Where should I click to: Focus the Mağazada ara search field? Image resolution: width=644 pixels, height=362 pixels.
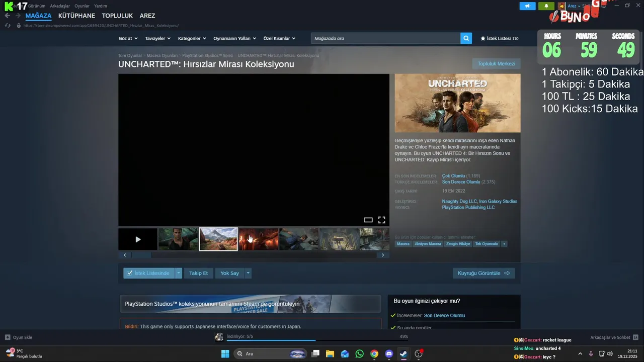pos(385,38)
